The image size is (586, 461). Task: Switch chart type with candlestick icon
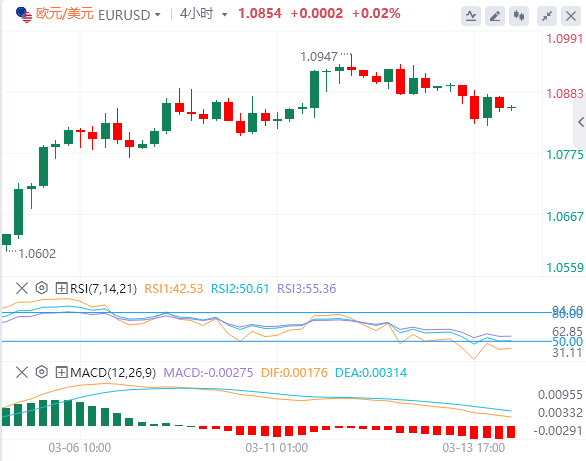519,16
